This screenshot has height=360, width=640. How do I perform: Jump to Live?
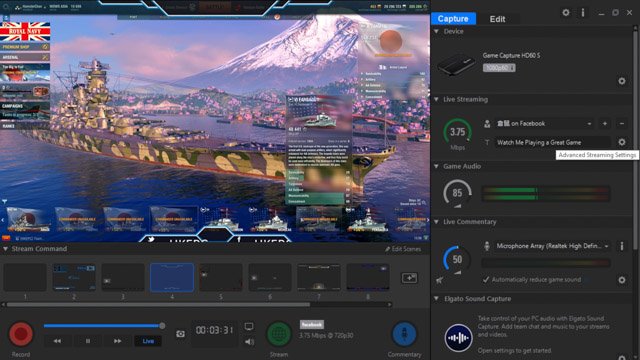[x=148, y=341]
